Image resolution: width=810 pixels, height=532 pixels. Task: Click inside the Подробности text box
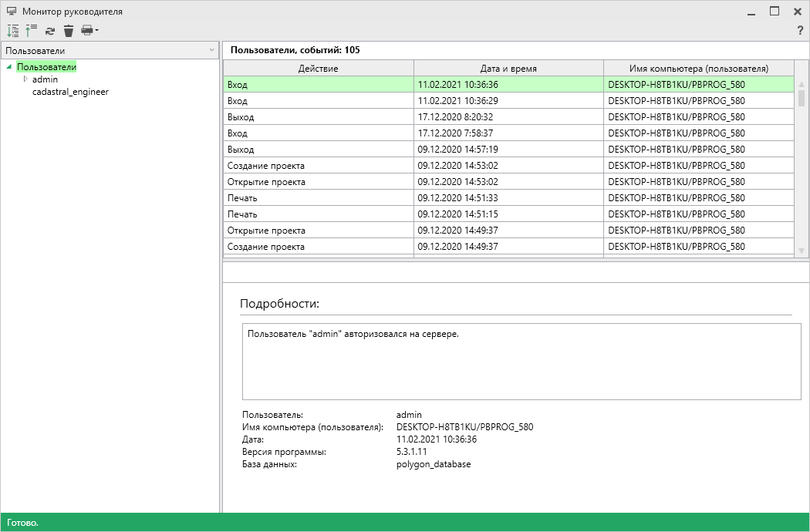[521, 361]
